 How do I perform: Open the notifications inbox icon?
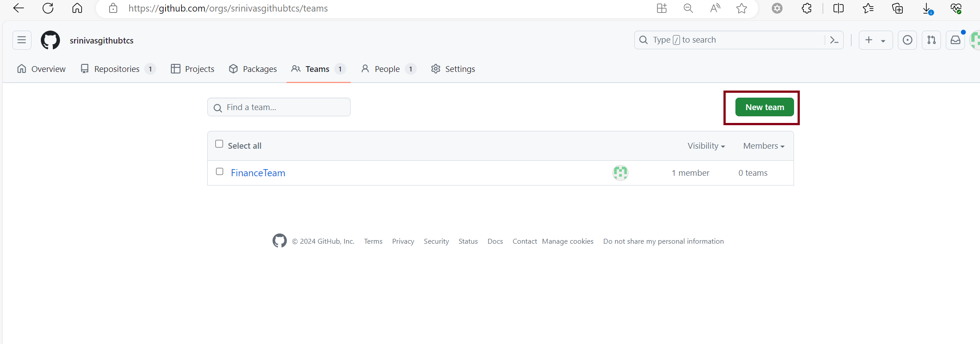956,40
